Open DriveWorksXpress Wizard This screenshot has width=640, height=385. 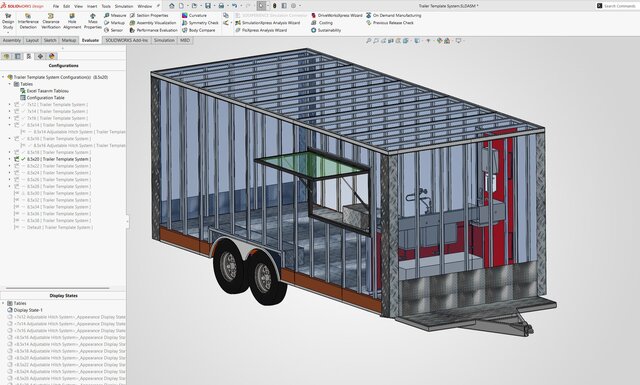(x=337, y=16)
